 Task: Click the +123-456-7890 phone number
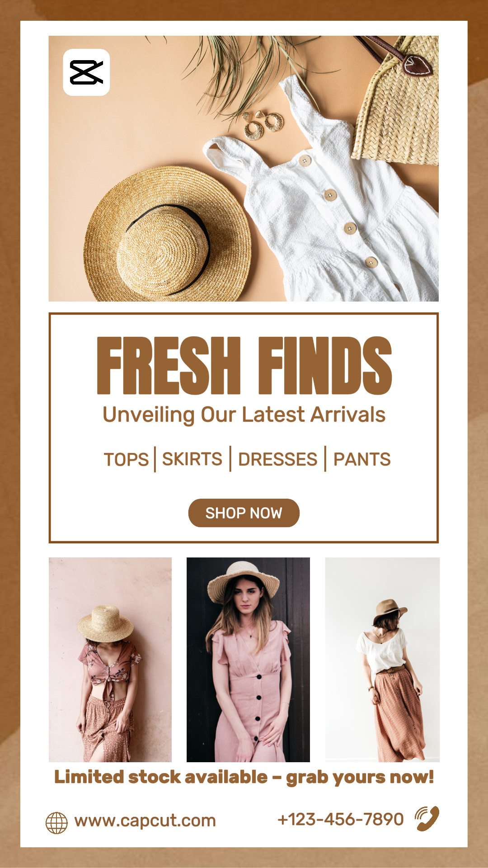(340, 819)
